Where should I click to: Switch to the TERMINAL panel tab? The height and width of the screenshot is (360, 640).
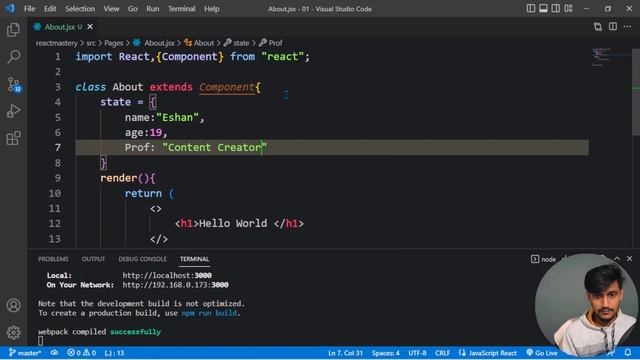coord(194,259)
